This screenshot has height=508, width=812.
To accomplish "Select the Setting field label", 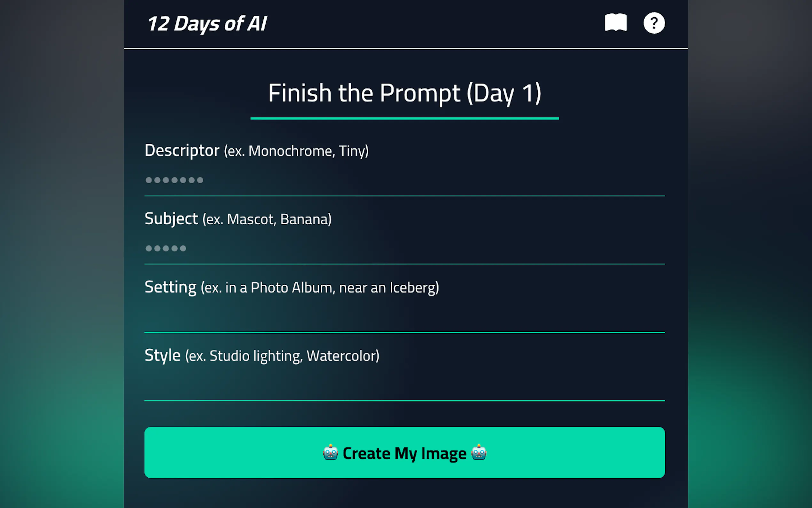I will click(170, 287).
